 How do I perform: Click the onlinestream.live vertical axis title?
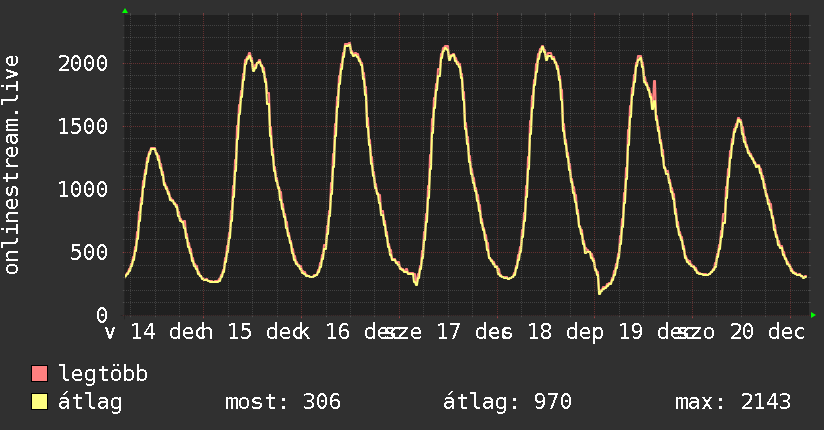click(12, 165)
